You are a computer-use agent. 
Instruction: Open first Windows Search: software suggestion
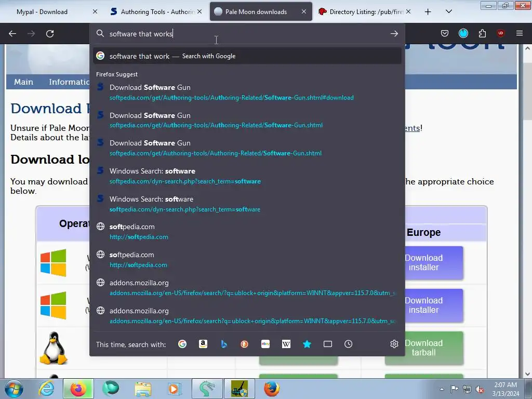click(247, 176)
